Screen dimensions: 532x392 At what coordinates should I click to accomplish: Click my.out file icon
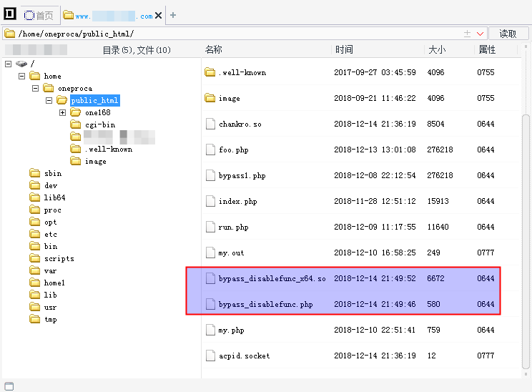coord(210,253)
